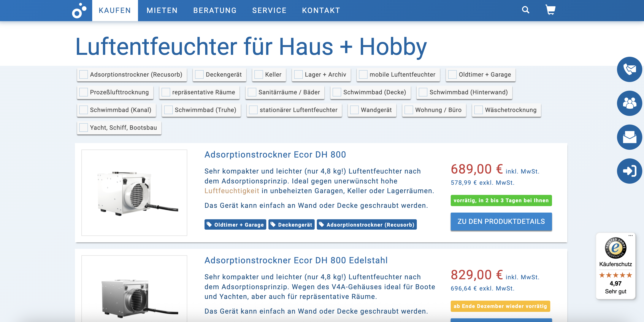The width and height of the screenshot is (644, 322).
Task: Check the Deckengerät filter
Action: [x=199, y=74]
